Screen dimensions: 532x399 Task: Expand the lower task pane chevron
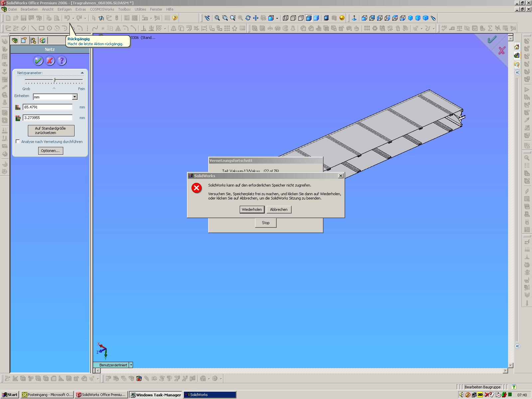pos(517,346)
